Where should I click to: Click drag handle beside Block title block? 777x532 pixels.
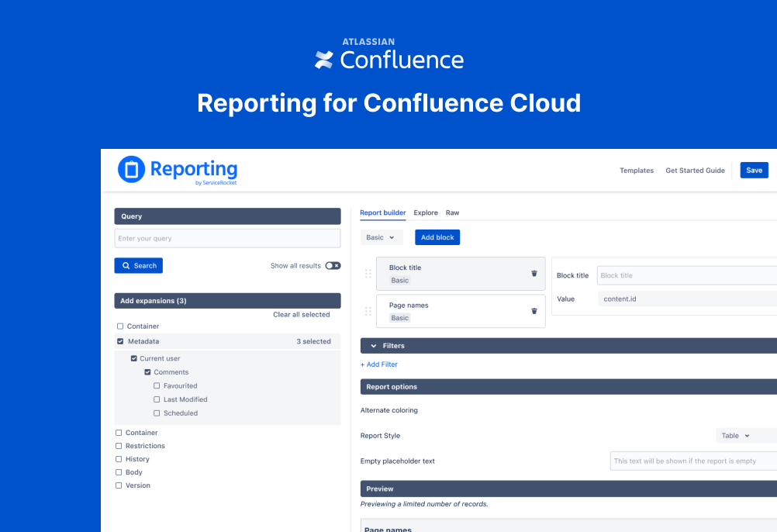[368, 274]
